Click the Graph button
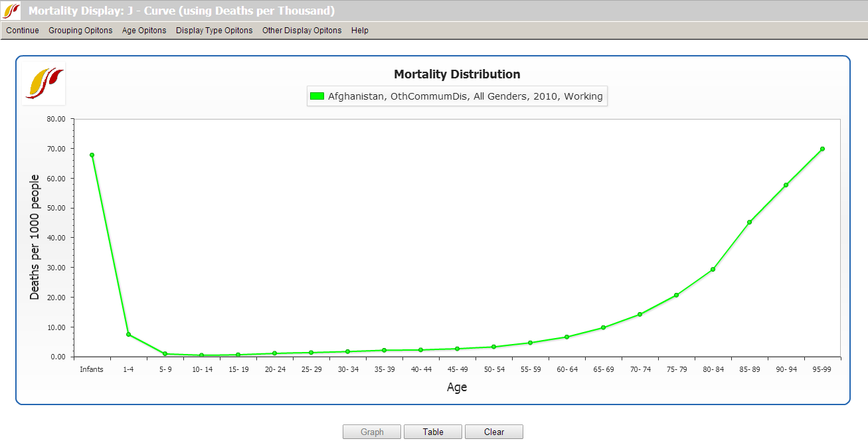Viewport: 868px width, 443px height. 371,431
